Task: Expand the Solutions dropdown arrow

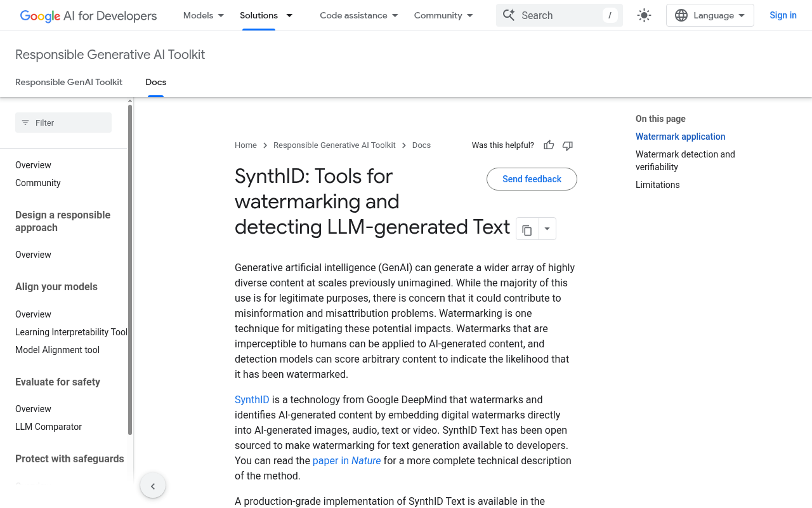Action: pos(289,15)
